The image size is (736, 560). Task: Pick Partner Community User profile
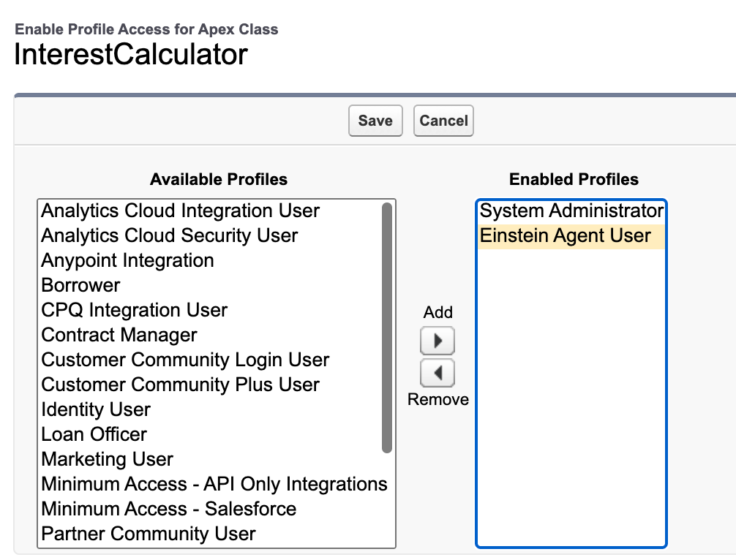click(x=149, y=534)
